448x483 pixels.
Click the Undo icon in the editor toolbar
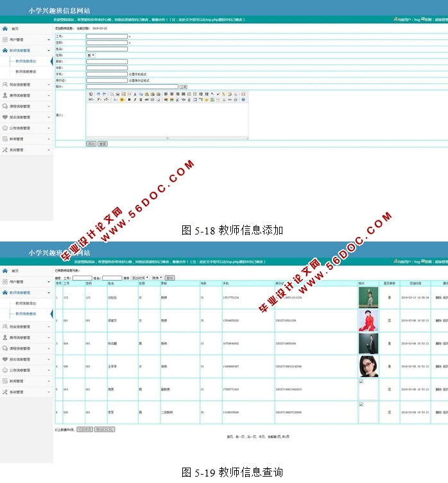tap(98, 94)
